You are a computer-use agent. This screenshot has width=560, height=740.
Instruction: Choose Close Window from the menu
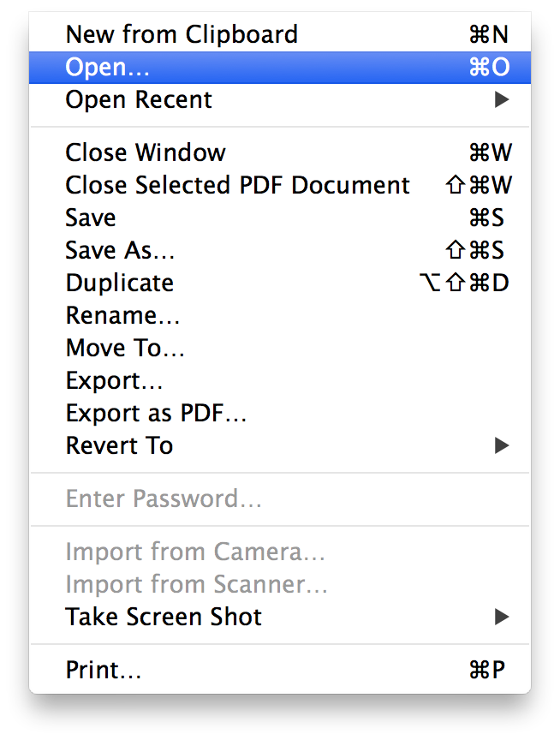pos(146,152)
